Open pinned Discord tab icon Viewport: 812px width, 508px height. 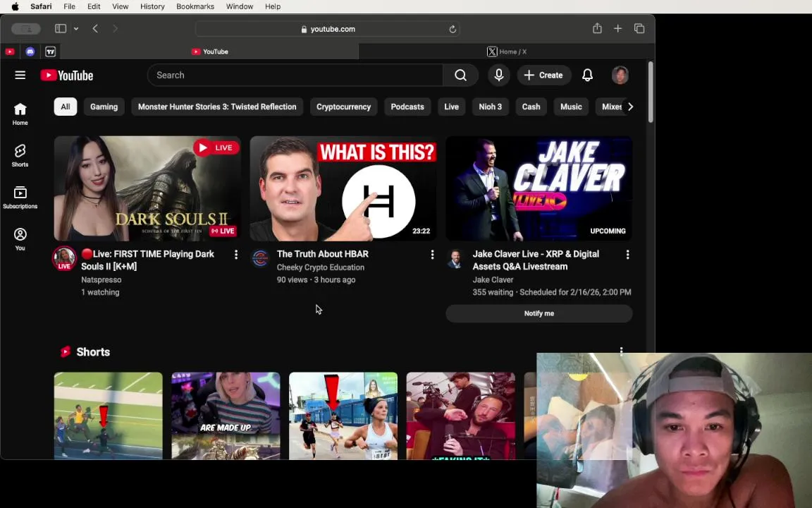pyautogui.click(x=30, y=52)
